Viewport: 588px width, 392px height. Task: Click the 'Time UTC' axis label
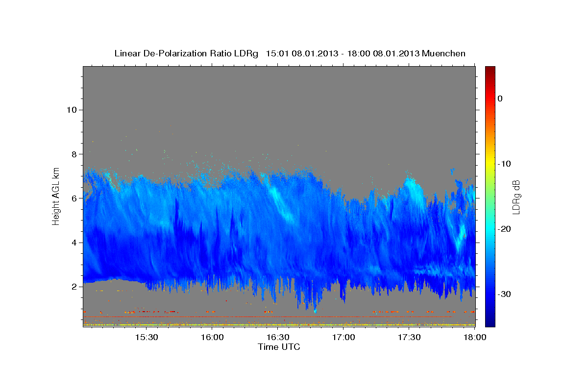(279, 347)
